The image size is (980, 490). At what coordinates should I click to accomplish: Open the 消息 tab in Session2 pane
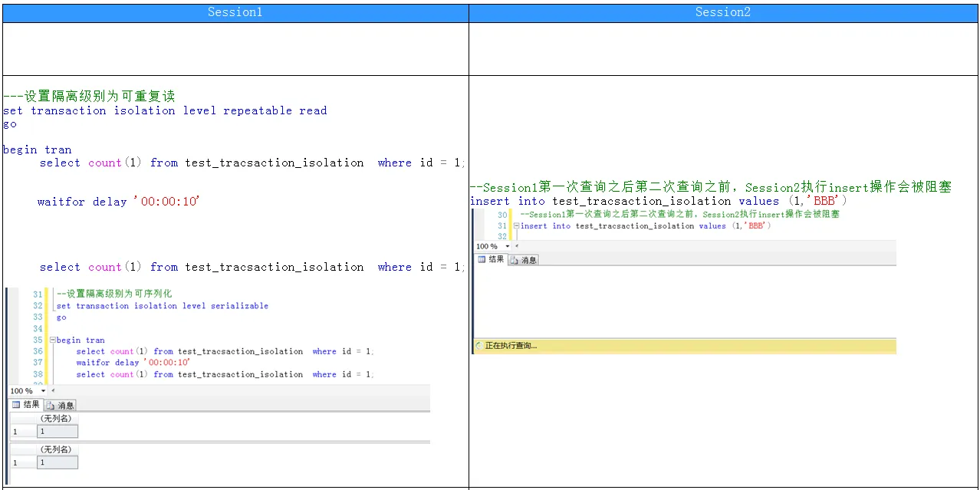click(524, 260)
